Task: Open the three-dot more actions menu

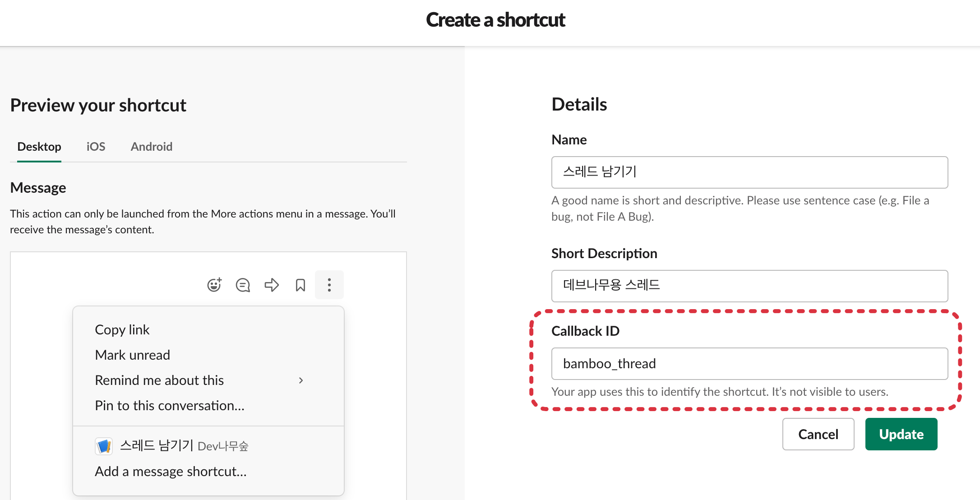Action: pos(329,285)
